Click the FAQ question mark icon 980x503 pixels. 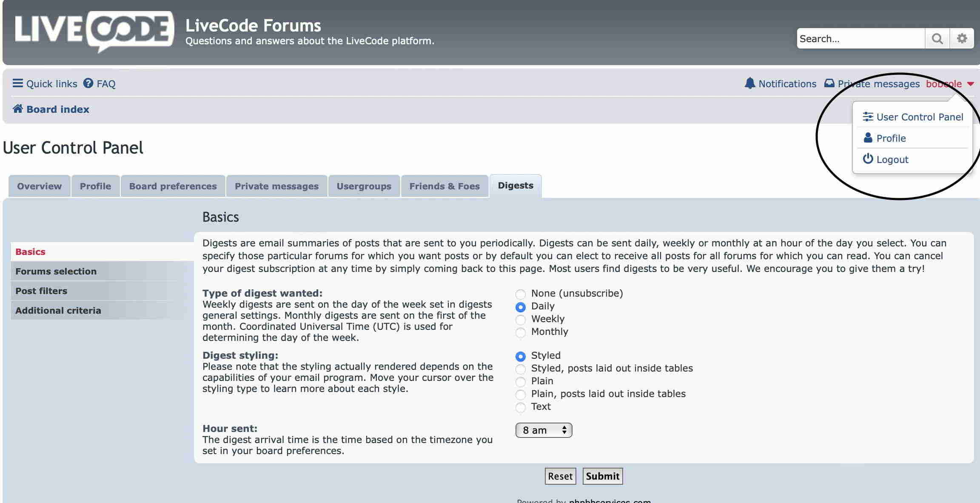[88, 83]
